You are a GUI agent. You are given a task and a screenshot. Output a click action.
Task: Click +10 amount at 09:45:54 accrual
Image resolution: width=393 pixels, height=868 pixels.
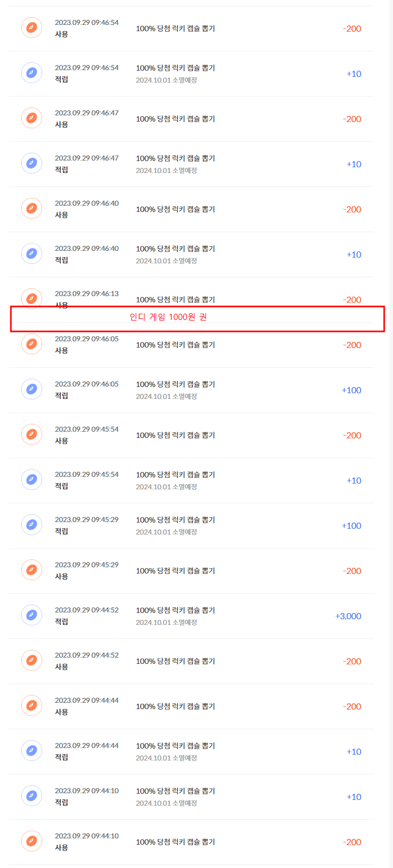[354, 480]
